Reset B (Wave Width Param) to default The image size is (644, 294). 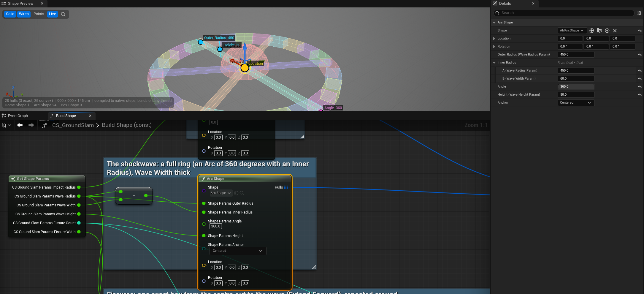[x=640, y=79]
